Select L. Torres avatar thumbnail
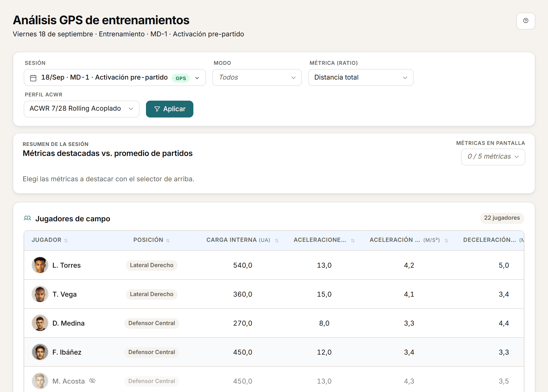This screenshot has width=548, height=392. 40,265
